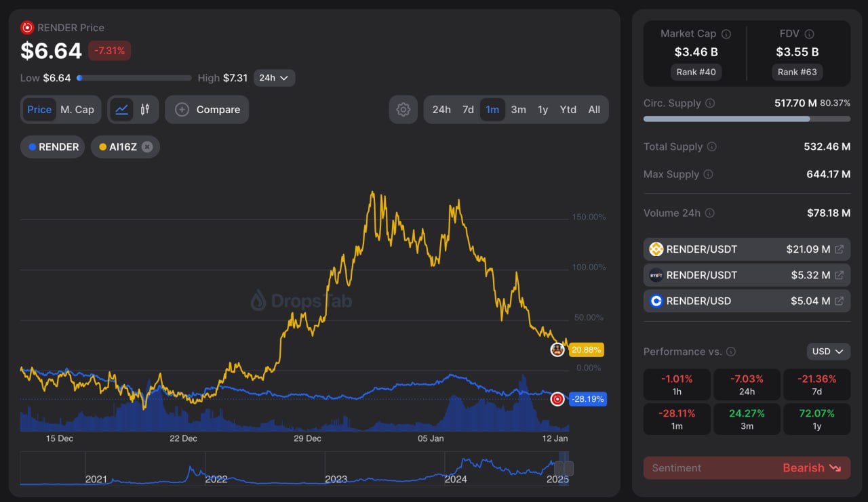Click the FDV info icon
The image size is (868, 502).
click(809, 34)
